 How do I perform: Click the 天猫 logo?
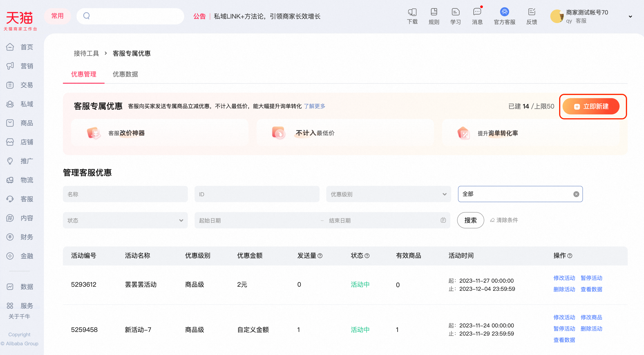[20, 21]
